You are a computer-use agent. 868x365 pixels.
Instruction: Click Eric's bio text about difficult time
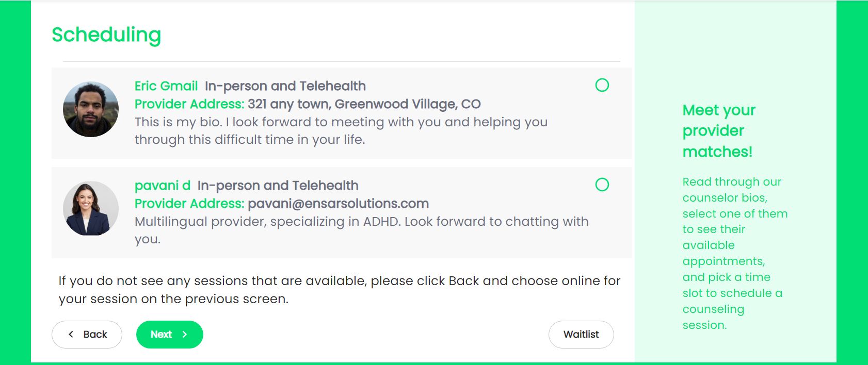pos(341,131)
